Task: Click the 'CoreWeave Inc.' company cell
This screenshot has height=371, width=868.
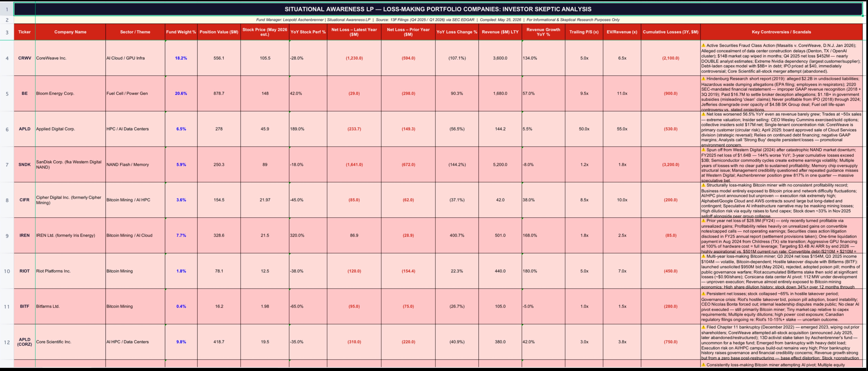Action: [x=70, y=58]
